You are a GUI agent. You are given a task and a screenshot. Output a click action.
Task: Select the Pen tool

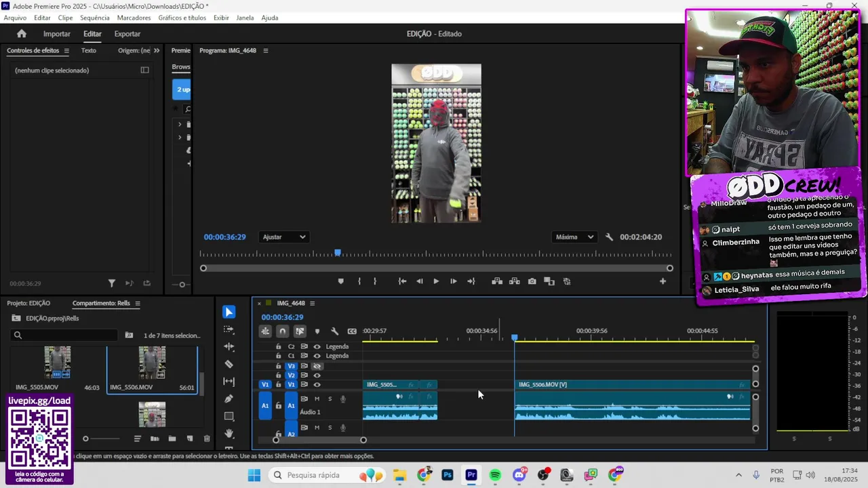[229, 399]
